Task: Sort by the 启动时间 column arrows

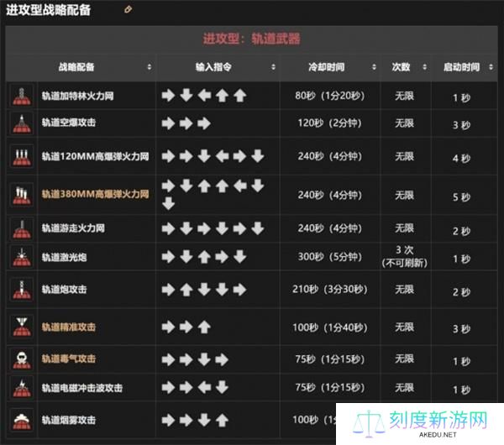Action: pyautogui.click(x=491, y=67)
